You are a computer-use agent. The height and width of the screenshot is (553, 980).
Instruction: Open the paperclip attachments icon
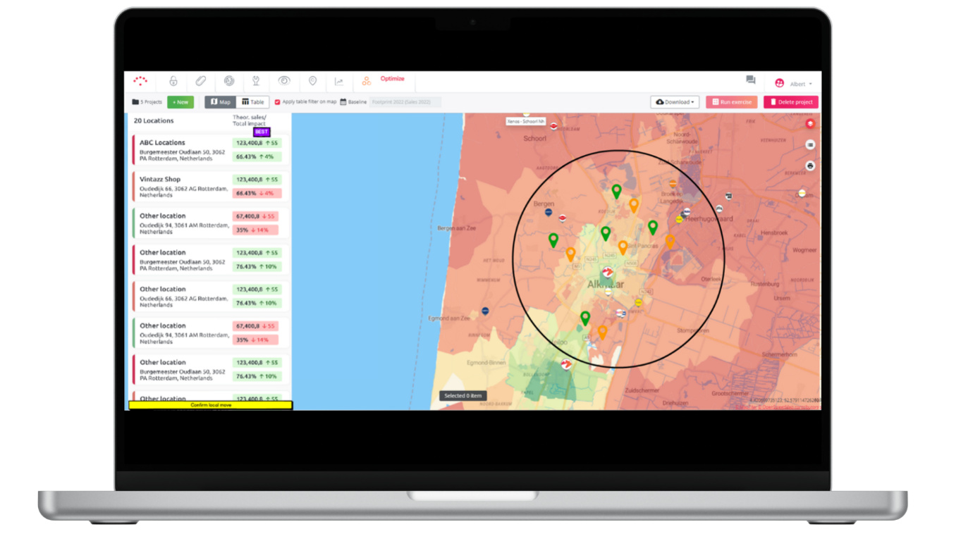click(200, 82)
